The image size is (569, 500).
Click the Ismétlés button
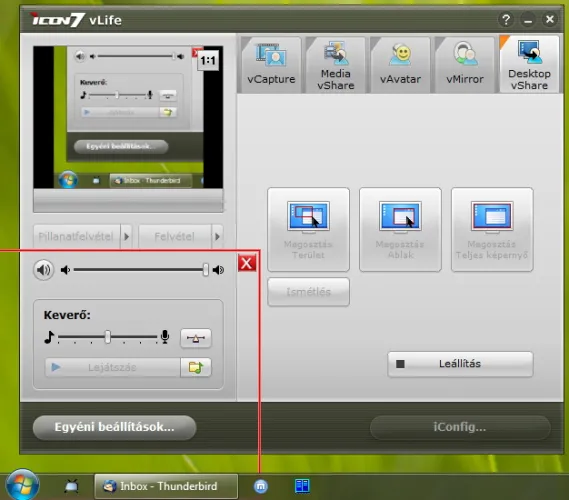click(x=308, y=292)
